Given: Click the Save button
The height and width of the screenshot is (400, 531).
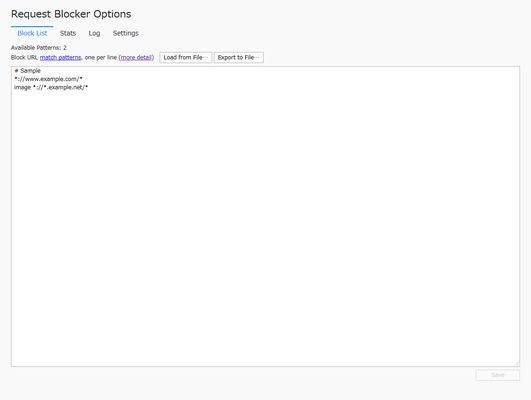Looking at the screenshot, I should [497, 375].
